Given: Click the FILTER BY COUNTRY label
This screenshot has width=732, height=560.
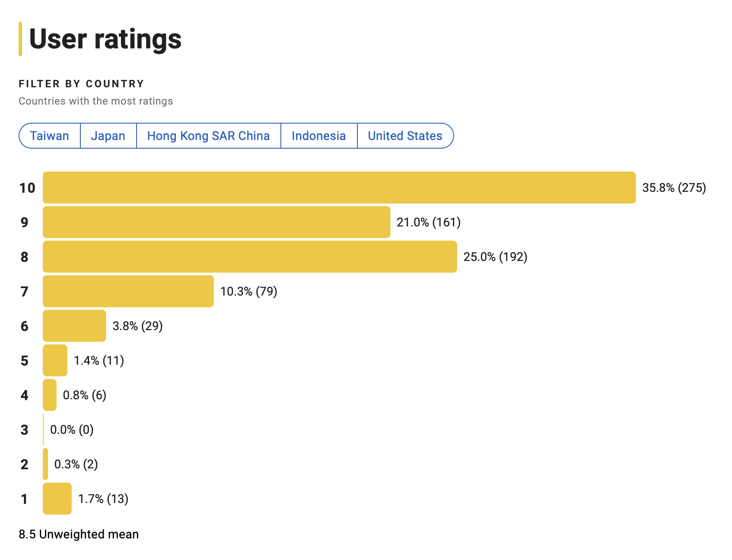Looking at the screenshot, I should [x=81, y=83].
